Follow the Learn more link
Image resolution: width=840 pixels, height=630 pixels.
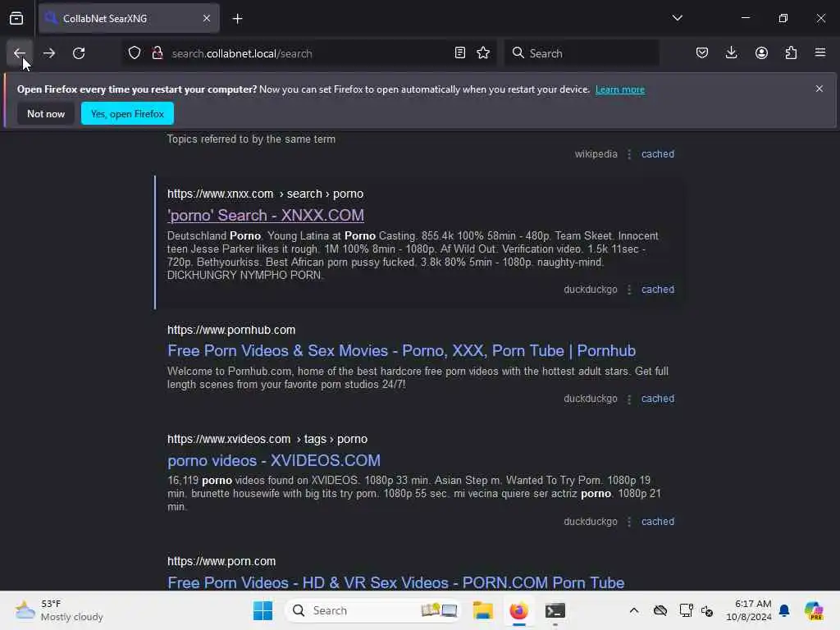tap(620, 89)
